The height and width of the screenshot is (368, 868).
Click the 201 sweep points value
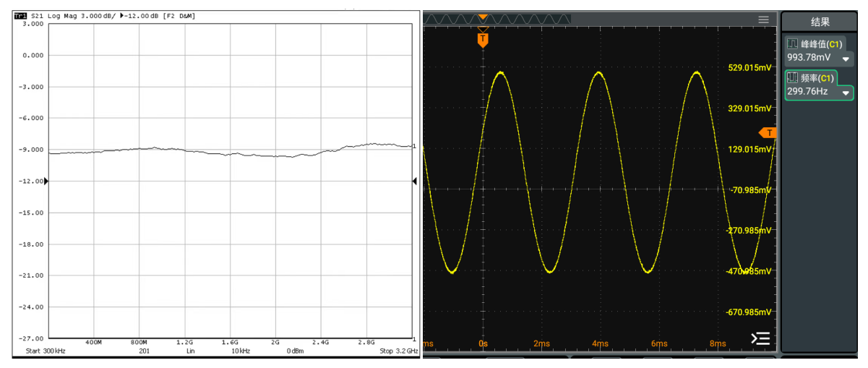145,351
